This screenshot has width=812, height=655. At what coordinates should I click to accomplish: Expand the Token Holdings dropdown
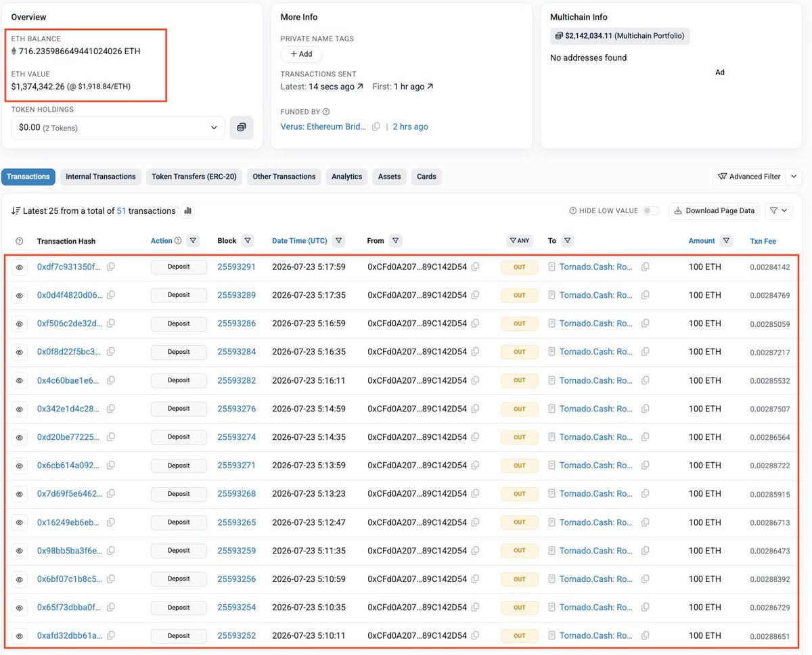(118, 127)
